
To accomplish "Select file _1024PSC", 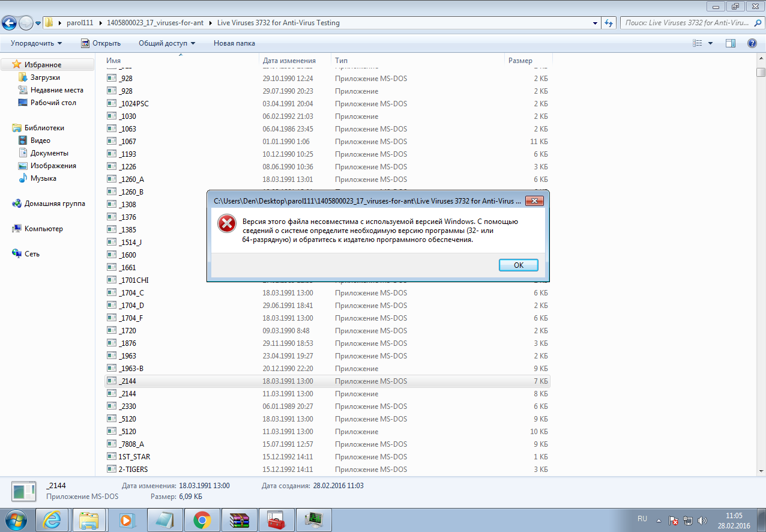I will point(133,104).
